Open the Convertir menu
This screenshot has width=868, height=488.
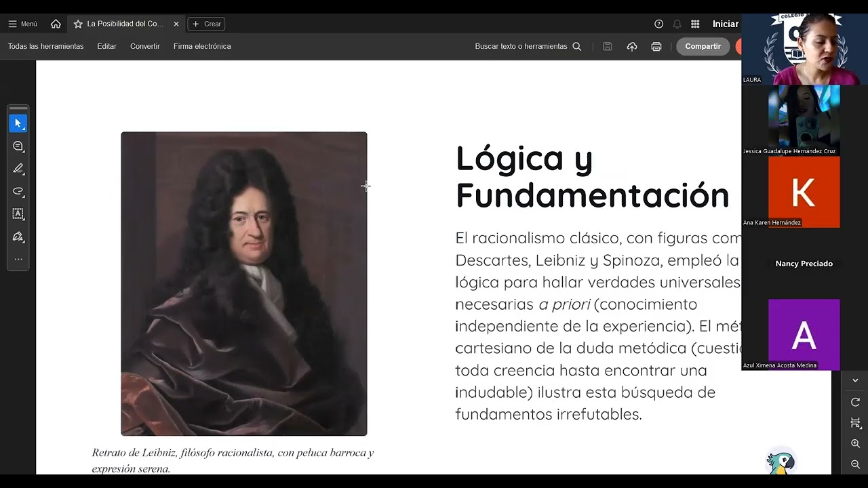145,46
